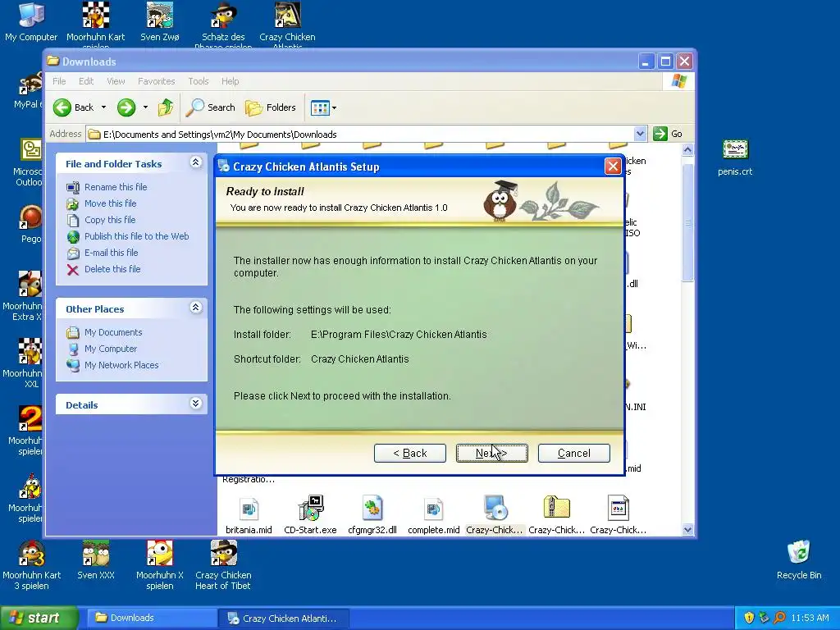Collapse the Other Places panel
The height and width of the screenshot is (630, 840).
click(195, 308)
